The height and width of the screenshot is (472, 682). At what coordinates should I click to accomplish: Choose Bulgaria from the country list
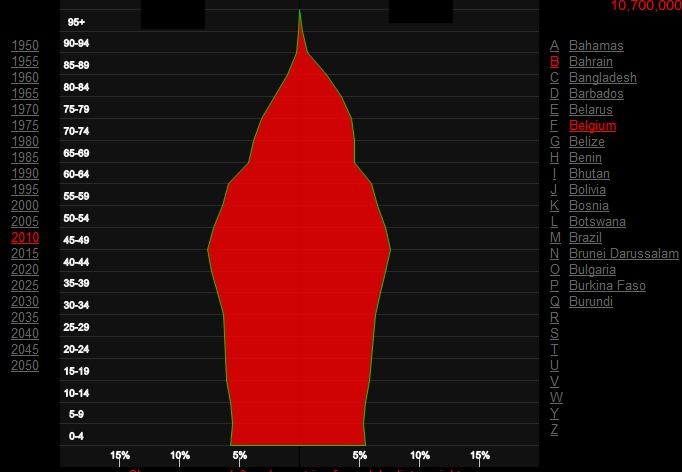(x=592, y=269)
